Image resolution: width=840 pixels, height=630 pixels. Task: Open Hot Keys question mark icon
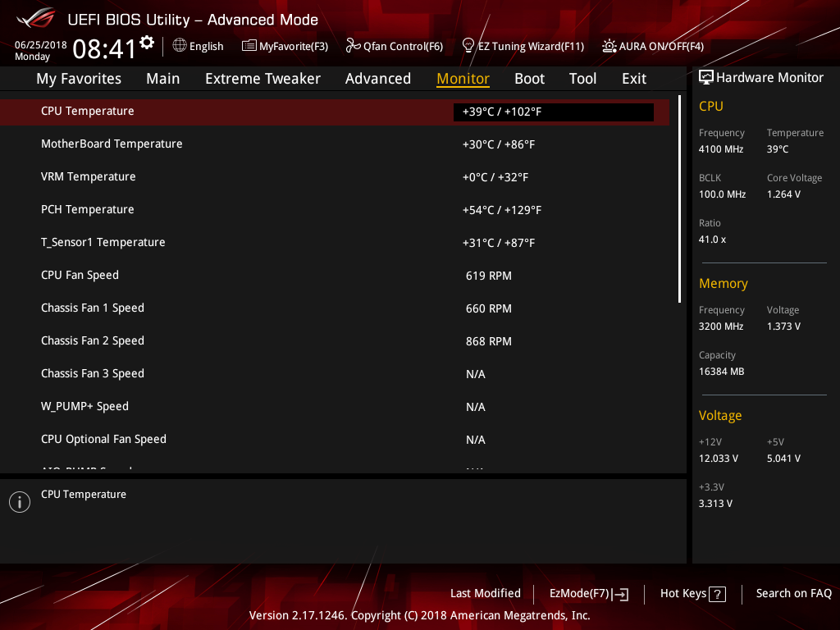pos(717,594)
